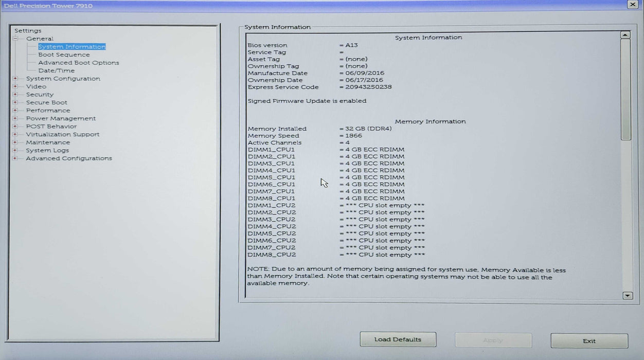
Task: Click the DIMM1_CPU1 row label
Action: click(x=272, y=150)
